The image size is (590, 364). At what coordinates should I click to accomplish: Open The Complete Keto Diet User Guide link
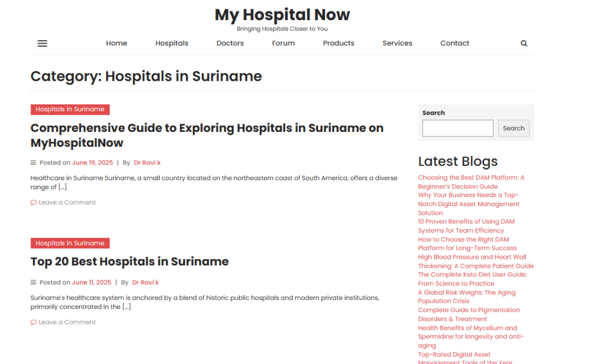click(x=472, y=279)
